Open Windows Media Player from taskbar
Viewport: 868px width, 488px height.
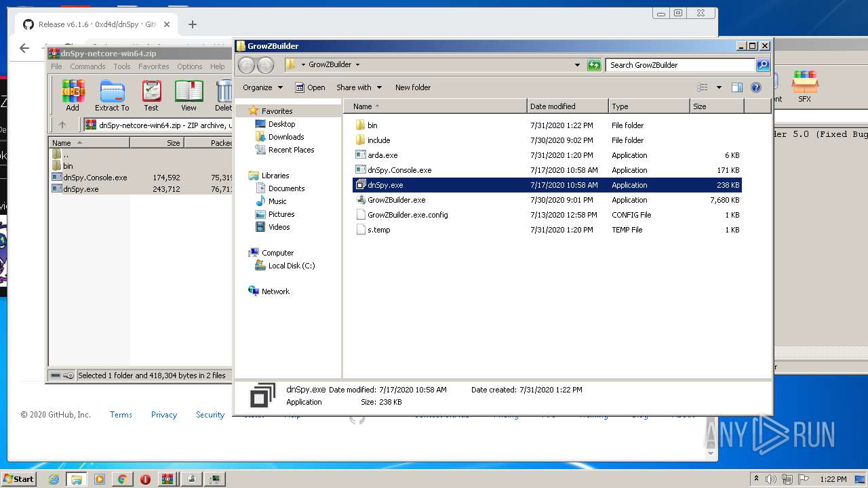click(100, 479)
